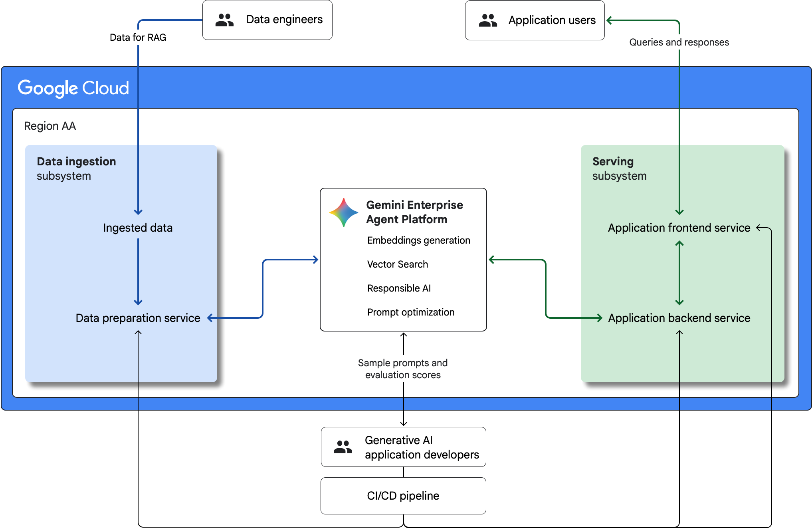Click the "Region AA" label
The image size is (812, 528).
(50, 126)
